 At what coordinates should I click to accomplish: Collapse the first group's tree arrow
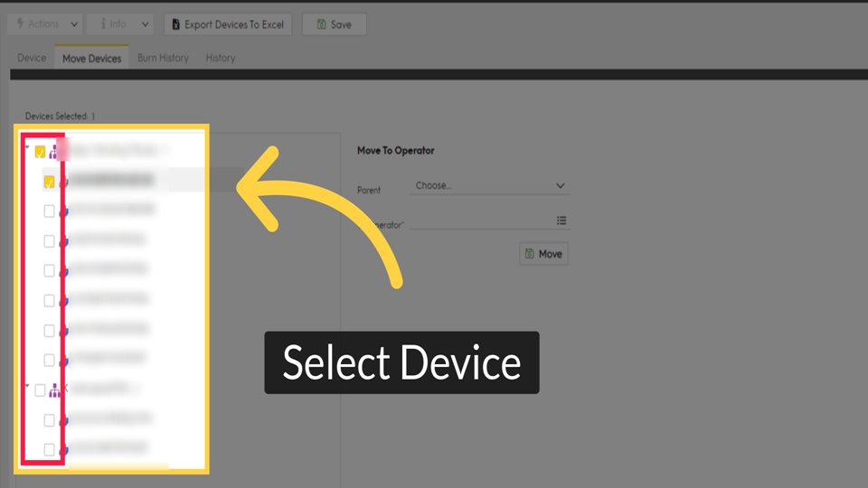(27, 148)
